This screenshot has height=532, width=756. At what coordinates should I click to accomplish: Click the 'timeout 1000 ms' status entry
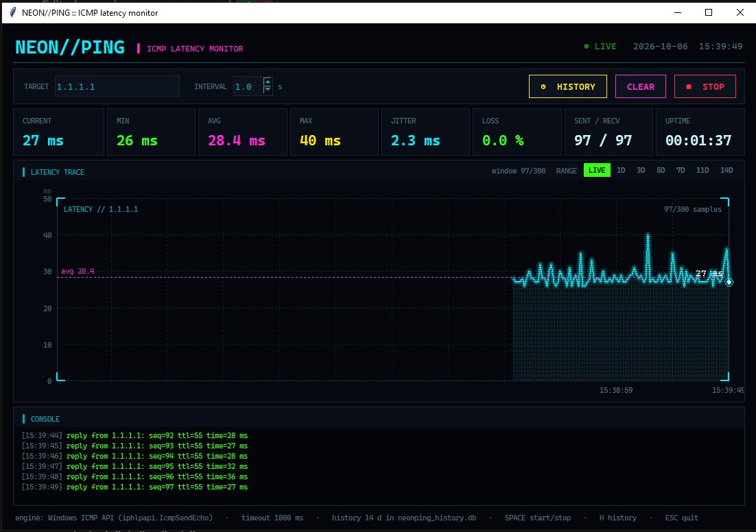[272, 518]
